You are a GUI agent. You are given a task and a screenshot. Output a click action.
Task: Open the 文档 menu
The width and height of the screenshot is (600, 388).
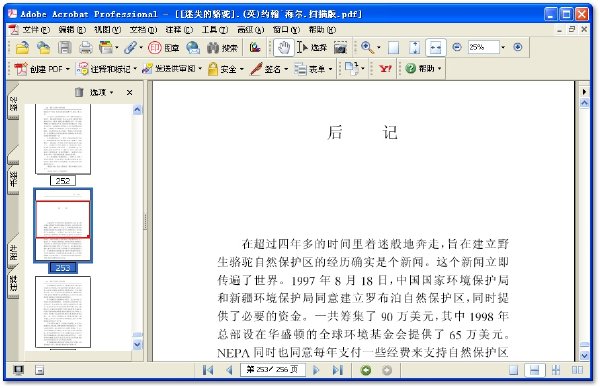pyautogui.click(x=143, y=29)
